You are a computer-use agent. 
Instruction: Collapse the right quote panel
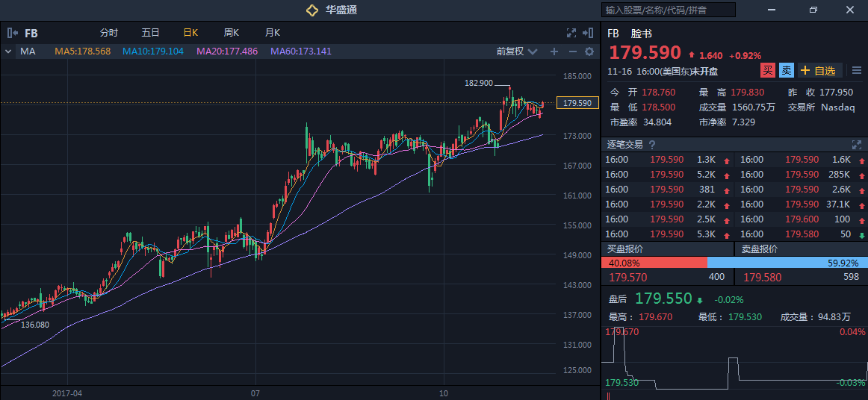[589, 33]
